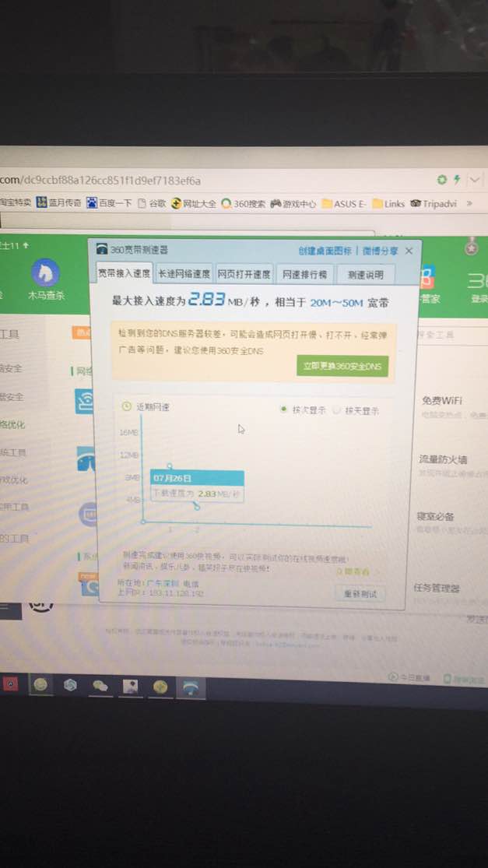Click the lightning speed-mode icon
The image size is (488, 868).
click(457, 179)
